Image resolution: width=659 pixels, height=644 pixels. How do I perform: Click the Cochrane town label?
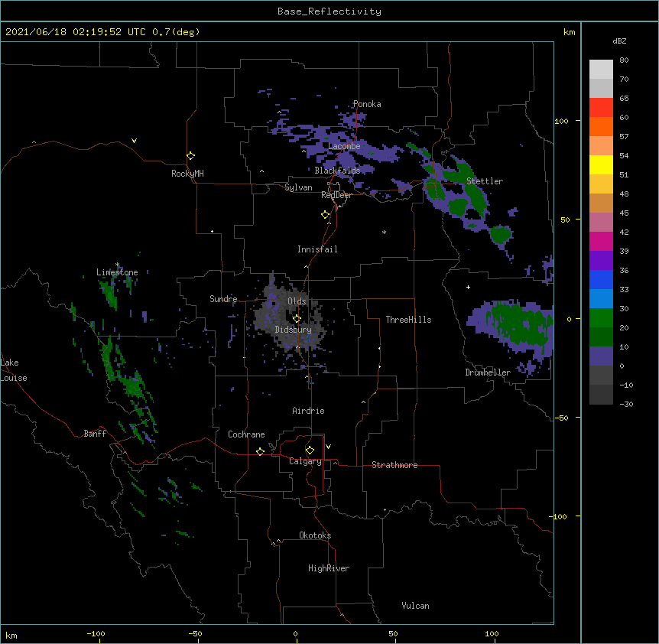[246, 434]
